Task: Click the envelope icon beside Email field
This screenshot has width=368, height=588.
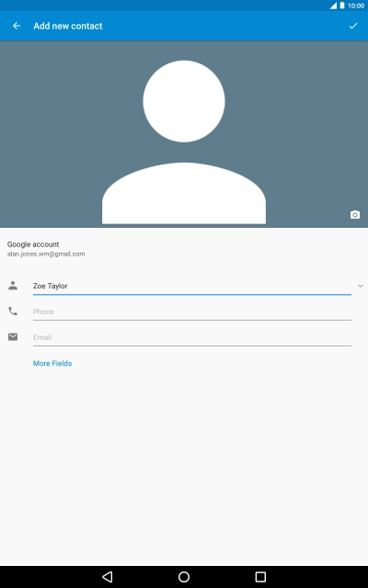Action: pyautogui.click(x=13, y=337)
